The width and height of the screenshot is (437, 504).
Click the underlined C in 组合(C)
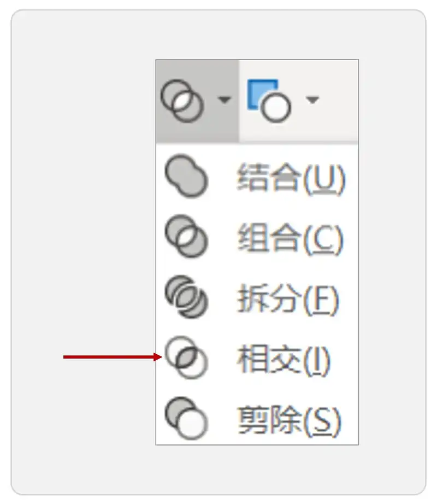point(323,238)
